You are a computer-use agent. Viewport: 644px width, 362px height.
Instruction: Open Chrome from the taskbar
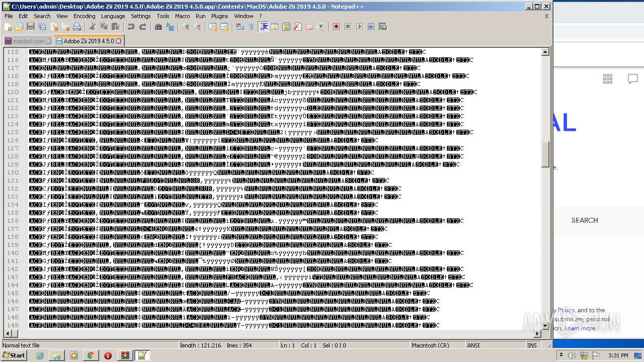click(x=91, y=355)
